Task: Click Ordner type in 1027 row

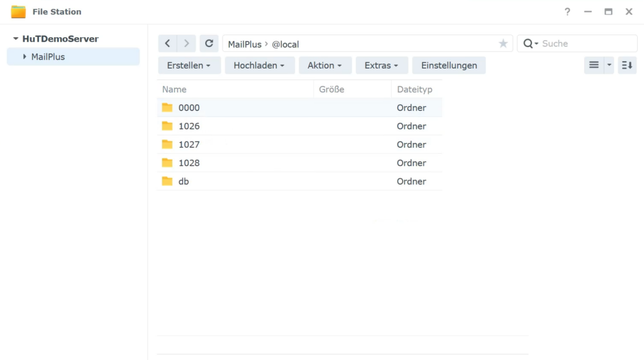Action: point(411,145)
